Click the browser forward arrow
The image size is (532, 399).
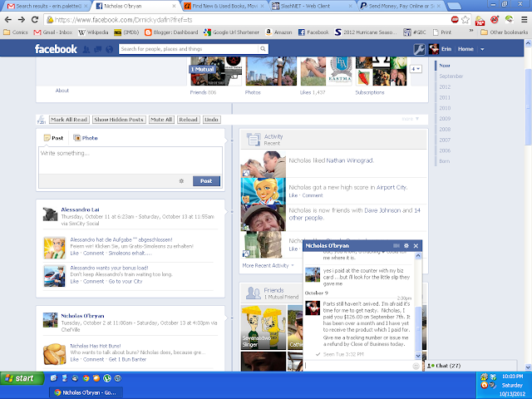pos(22,20)
